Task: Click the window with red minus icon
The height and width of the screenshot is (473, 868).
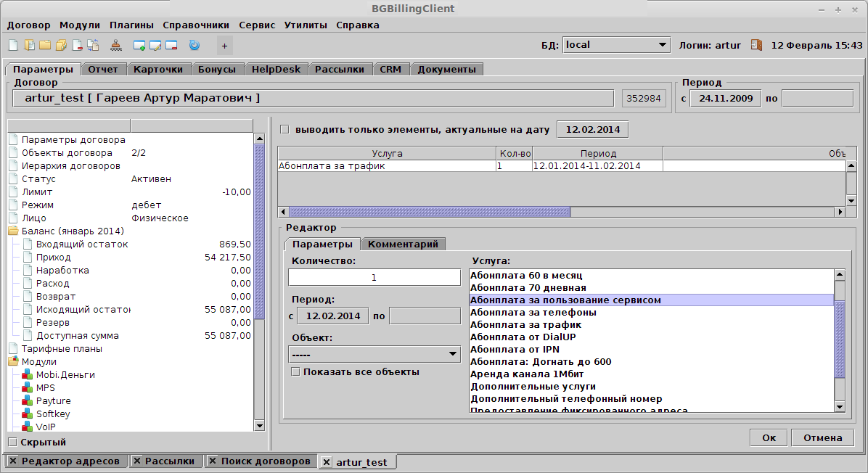Action: coord(171,45)
